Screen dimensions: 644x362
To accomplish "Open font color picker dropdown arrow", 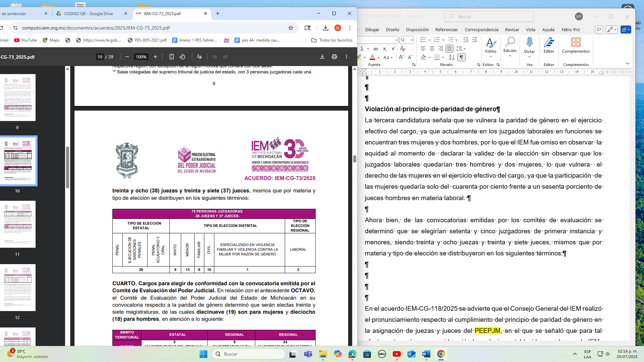I will (x=378, y=57).
